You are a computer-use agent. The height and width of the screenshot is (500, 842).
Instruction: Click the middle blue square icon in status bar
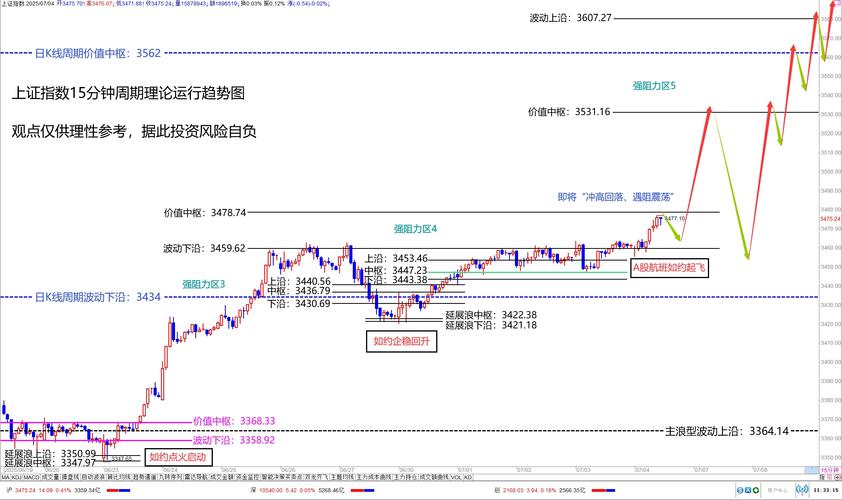coord(748,491)
